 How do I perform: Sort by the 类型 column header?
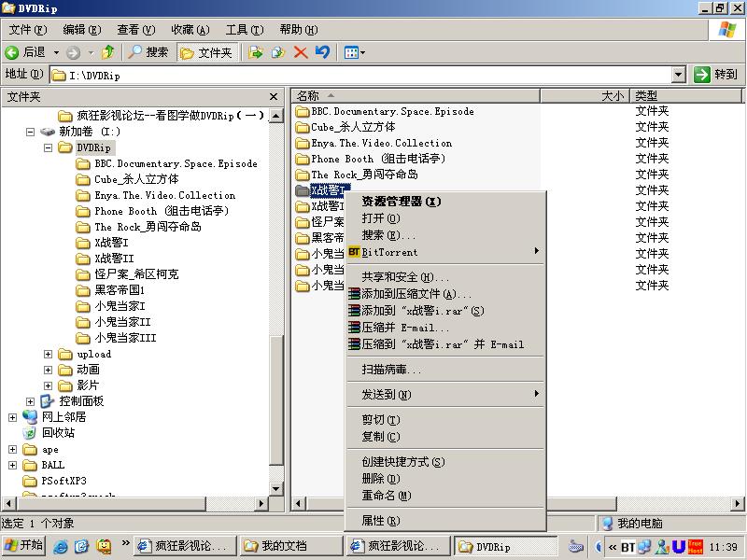click(x=686, y=96)
